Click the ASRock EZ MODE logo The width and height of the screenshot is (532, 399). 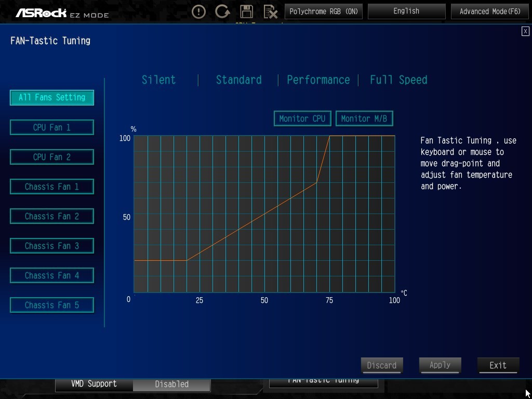click(x=62, y=13)
